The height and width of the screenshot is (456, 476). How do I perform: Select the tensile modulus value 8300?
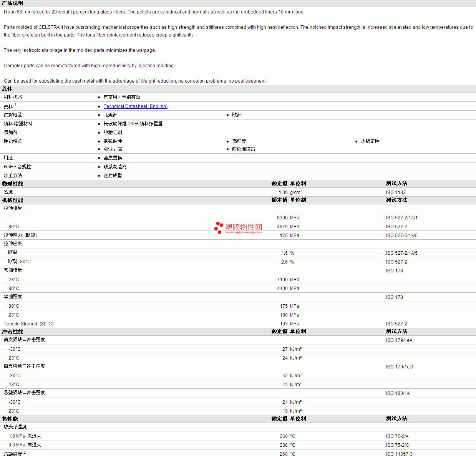coord(282,218)
